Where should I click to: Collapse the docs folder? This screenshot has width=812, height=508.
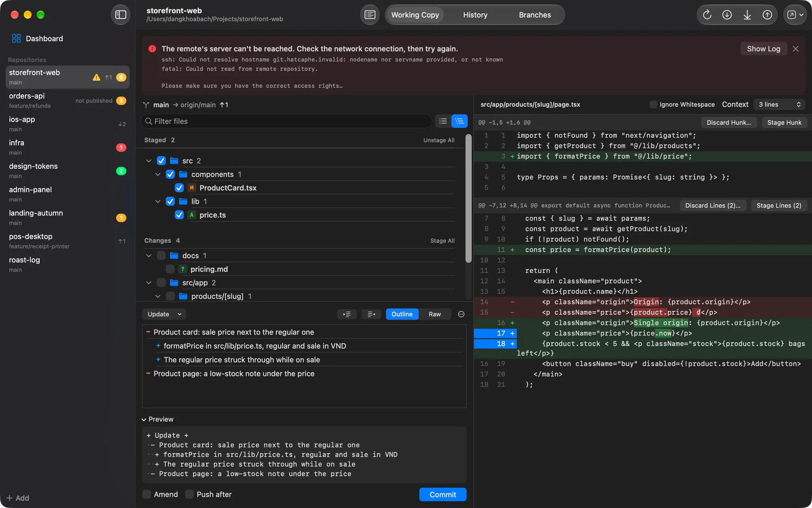(x=149, y=256)
